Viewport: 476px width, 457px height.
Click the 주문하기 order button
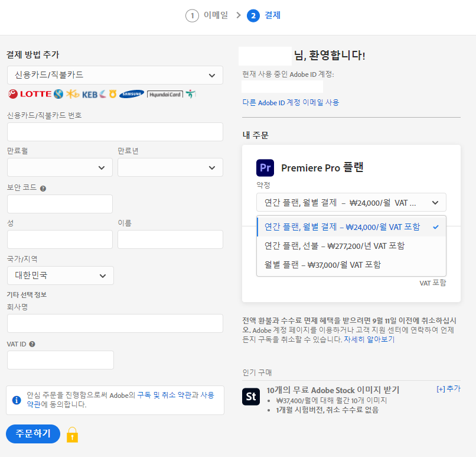point(33,433)
